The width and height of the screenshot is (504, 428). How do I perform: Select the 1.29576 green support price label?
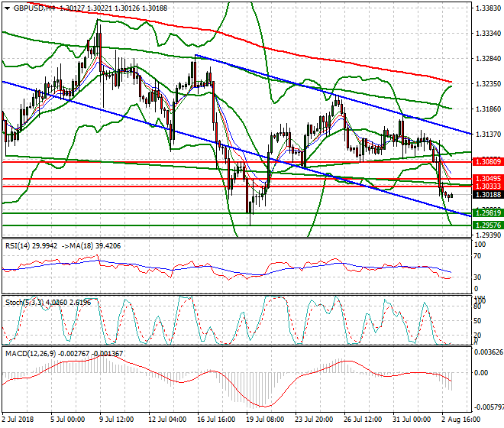(488, 225)
